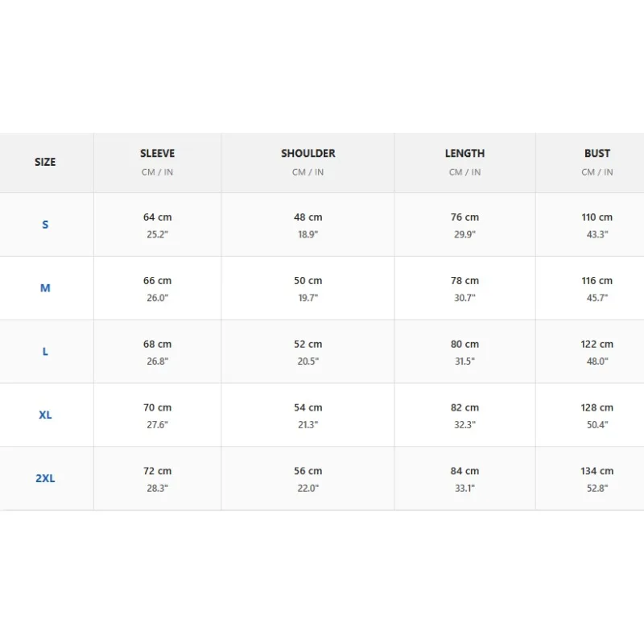
Task: Choose size S row label
Action: pyautogui.click(x=45, y=225)
